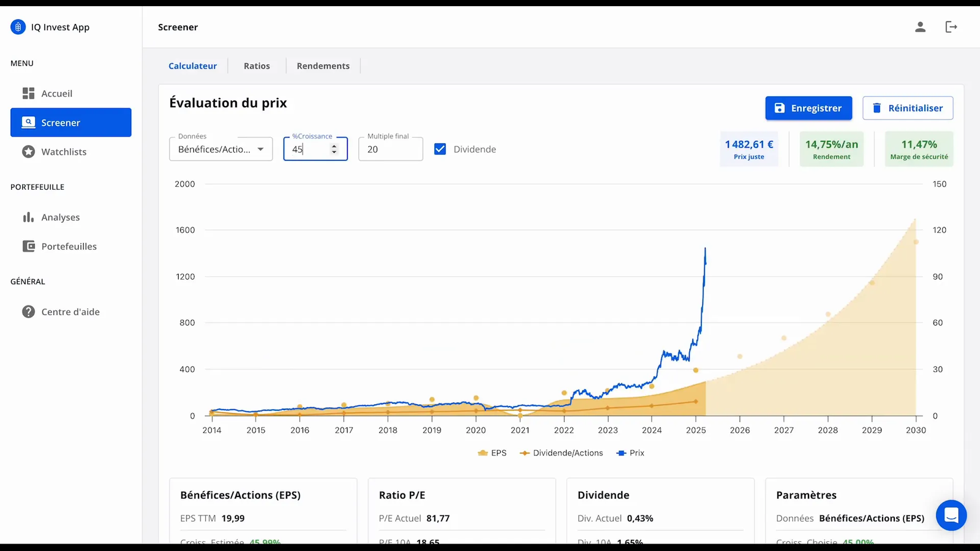Screen dimensions: 980x551
Task: Toggle the EPS legend item
Action: 492,453
